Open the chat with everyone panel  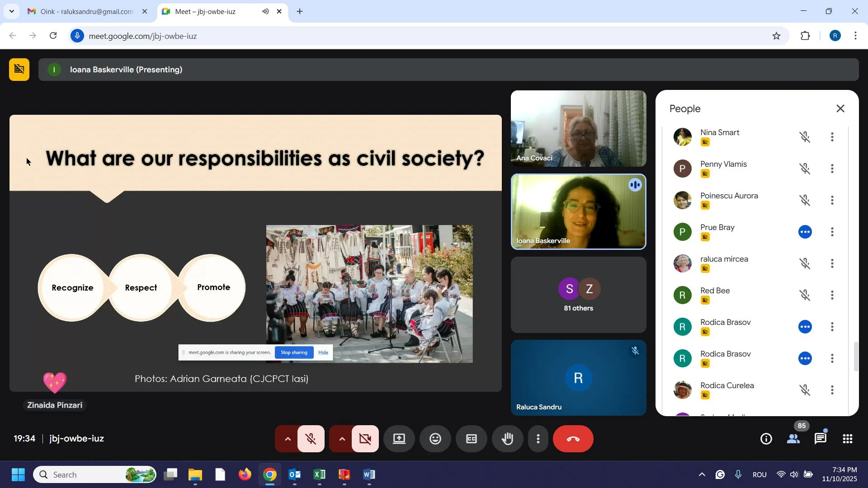point(821,439)
